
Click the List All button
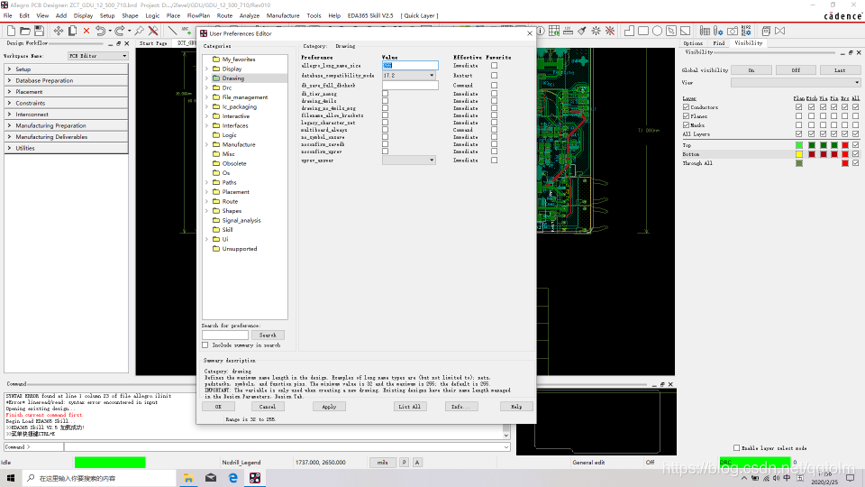tap(409, 407)
